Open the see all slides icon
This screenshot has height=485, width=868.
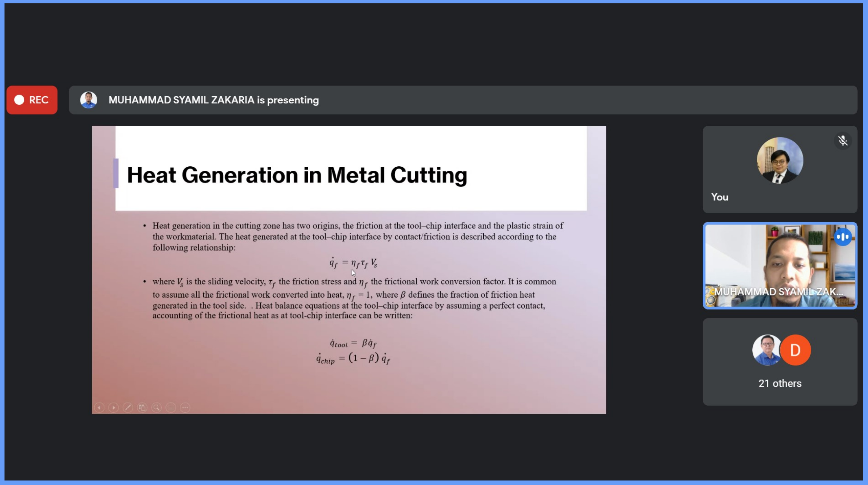click(142, 408)
